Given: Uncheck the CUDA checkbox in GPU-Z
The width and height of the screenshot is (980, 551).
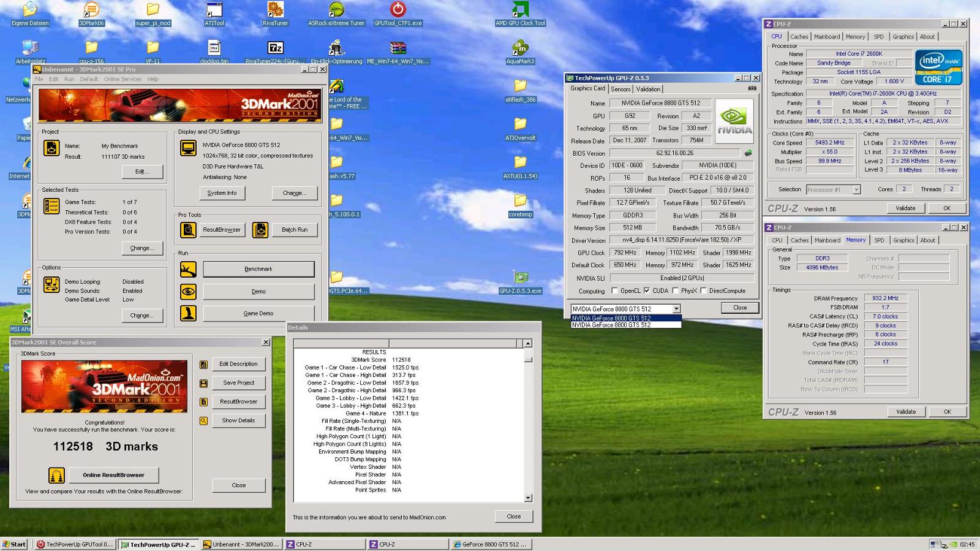Looking at the screenshot, I should [x=646, y=291].
